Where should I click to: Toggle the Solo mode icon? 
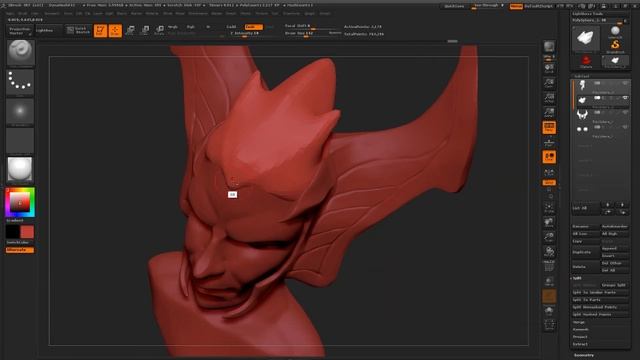549,311
